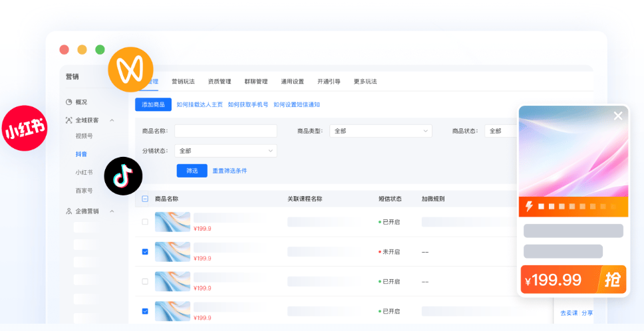Screen dimensions: 644x331
Task: Check the third product row checkbox
Action: 145,281
